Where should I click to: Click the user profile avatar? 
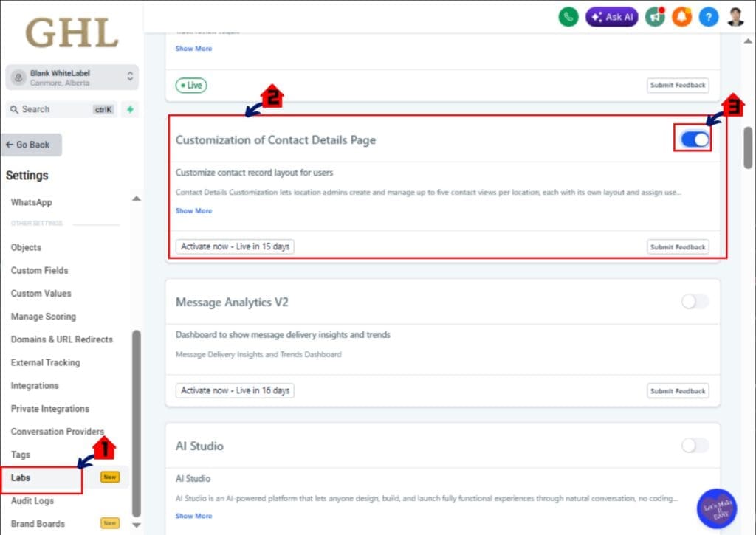pos(735,16)
